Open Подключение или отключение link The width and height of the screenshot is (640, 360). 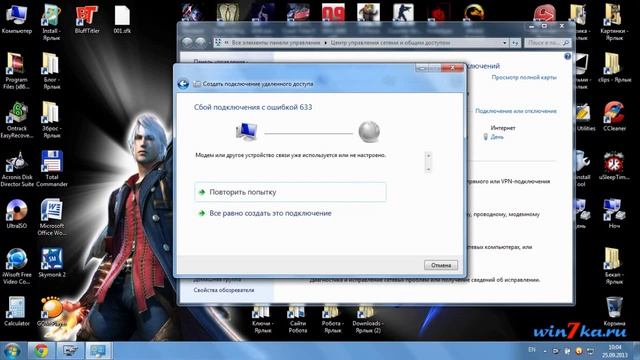pos(516,111)
